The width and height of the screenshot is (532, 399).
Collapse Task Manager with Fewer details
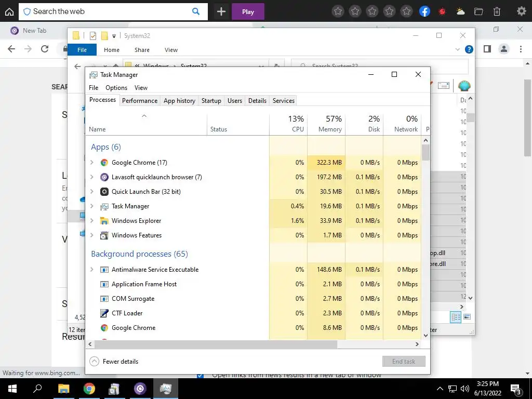[x=114, y=362]
